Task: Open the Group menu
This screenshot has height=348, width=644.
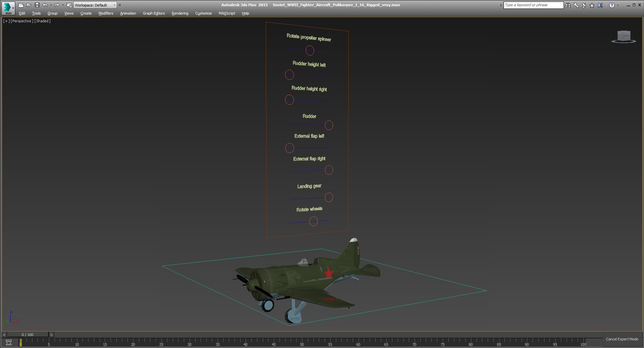Action: point(52,13)
